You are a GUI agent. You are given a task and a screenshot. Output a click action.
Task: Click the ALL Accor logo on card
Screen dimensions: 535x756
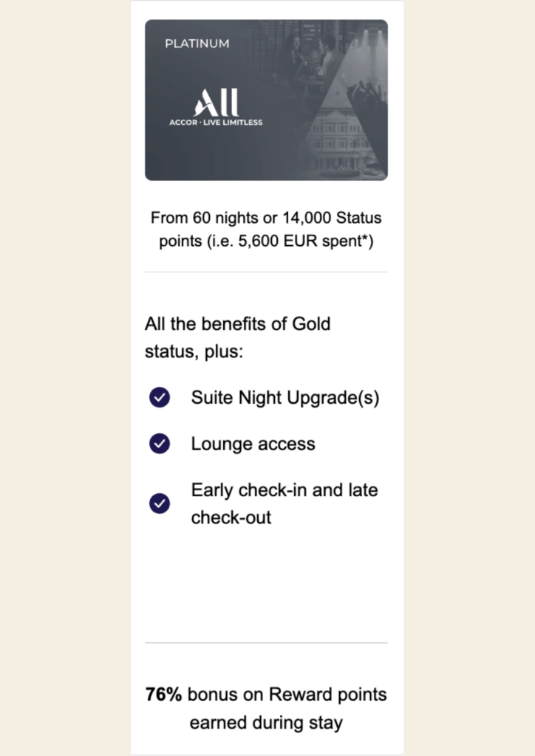216,103
